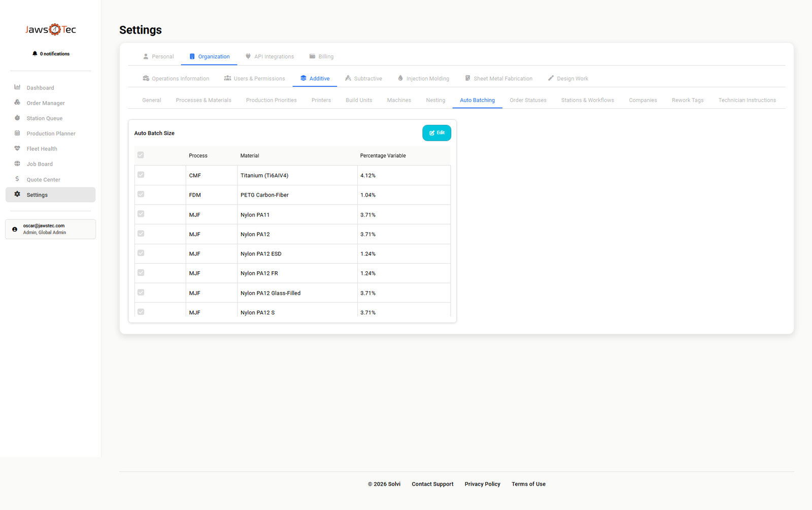Toggle checkbox for Nylon PA12 ESD row
This screenshot has height=510, width=812.
(141, 253)
